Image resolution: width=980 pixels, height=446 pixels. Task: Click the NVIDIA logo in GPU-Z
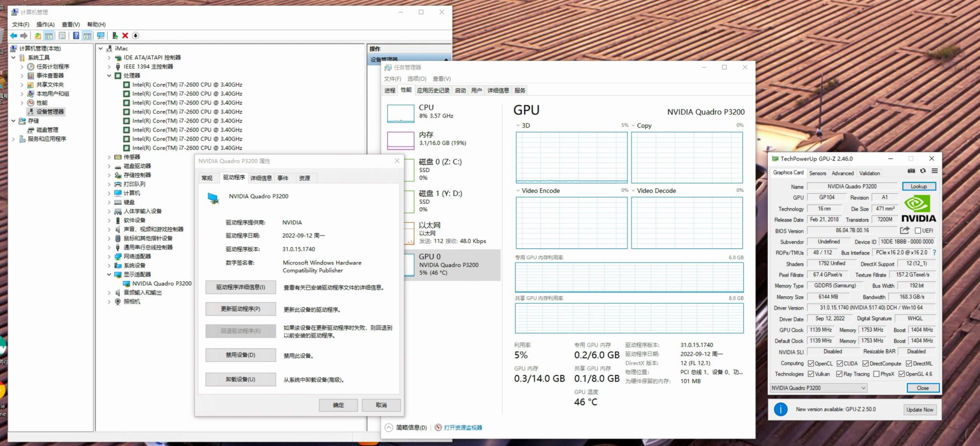tap(919, 209)
